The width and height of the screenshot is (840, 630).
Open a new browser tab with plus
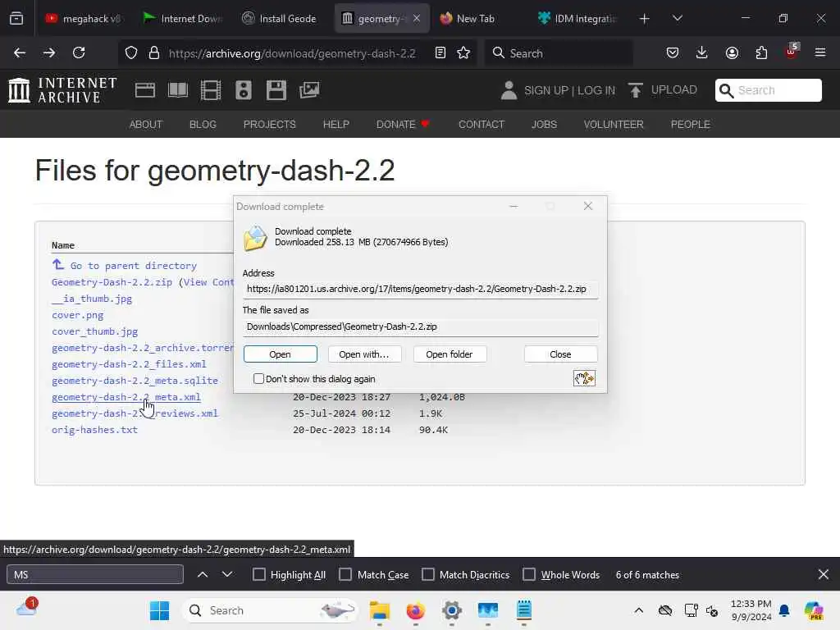pyautogui.click(x=645, y=19)
